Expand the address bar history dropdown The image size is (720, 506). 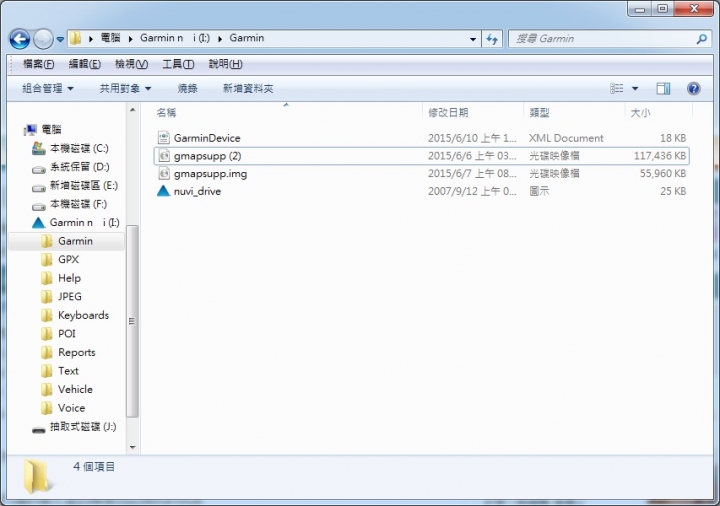[x=473, y=39]
